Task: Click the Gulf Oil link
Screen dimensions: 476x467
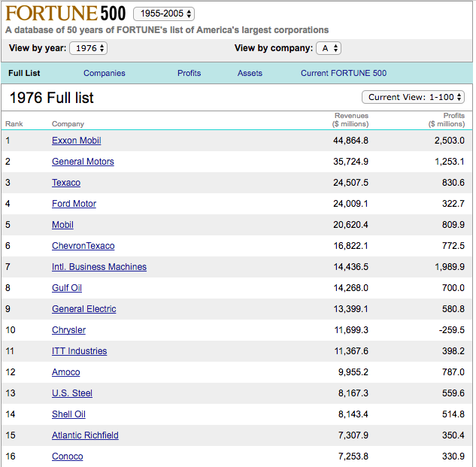Action: [x=67, y=288]
